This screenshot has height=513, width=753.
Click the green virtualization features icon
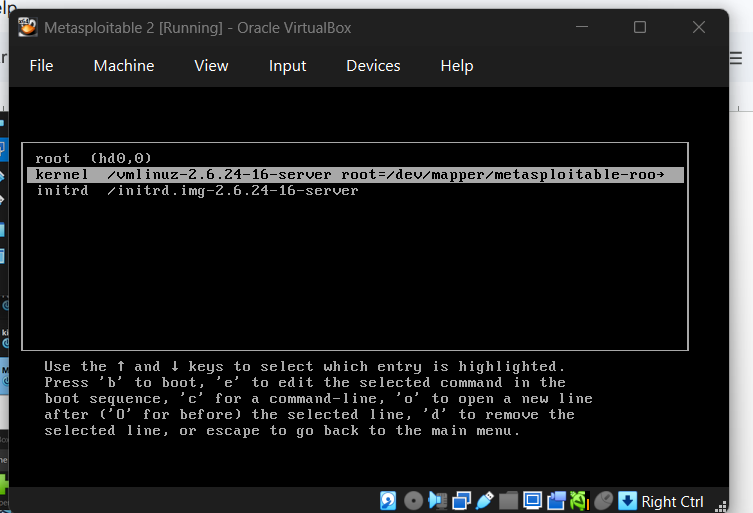(579, 501)
